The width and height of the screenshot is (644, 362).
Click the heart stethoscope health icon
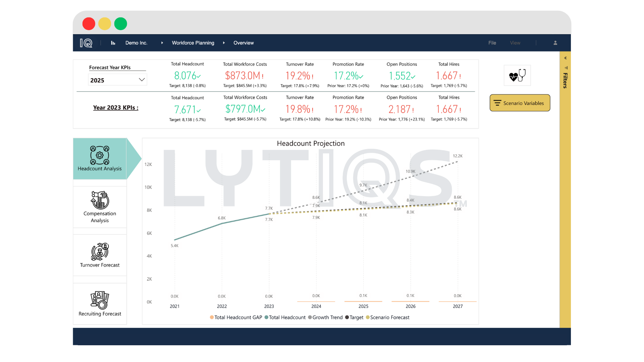[517, 75]
